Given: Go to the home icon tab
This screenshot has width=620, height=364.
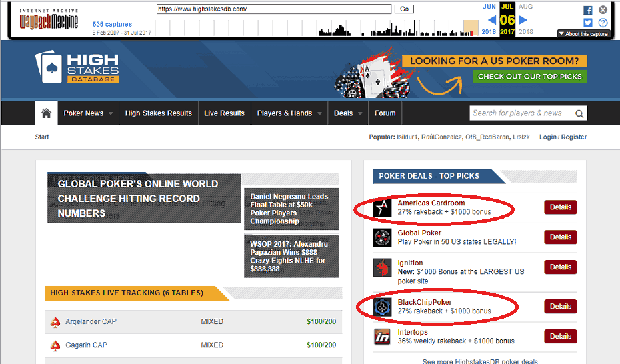Looking at the screenshot, I should [x=46, y=113].
